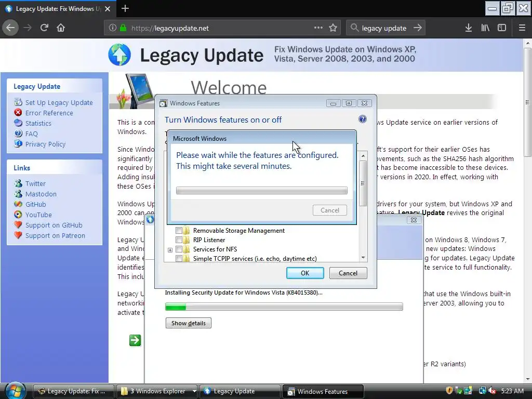Check the Simple TCPIP services checkbox
The height and width of the screenshot is (399, 532).
179,259
